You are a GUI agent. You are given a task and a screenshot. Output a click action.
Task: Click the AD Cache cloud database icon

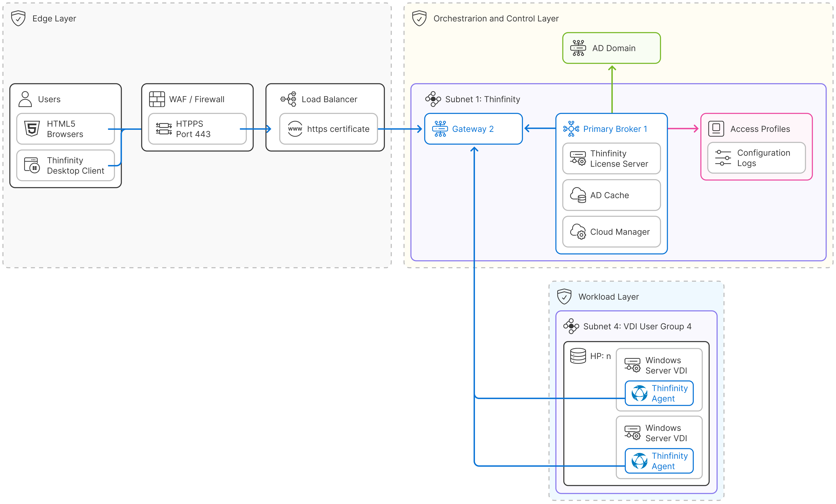pos(578,195)
